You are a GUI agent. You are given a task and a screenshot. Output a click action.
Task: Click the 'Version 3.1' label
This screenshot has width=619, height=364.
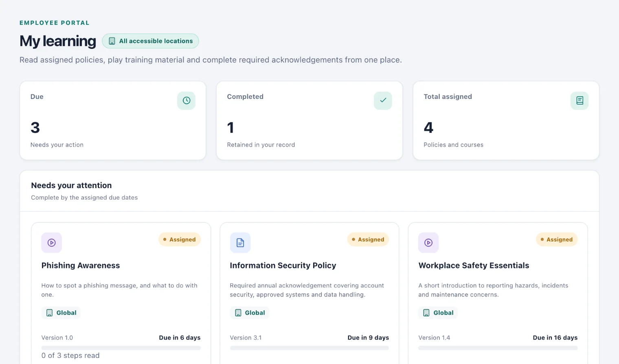point(246,338)
